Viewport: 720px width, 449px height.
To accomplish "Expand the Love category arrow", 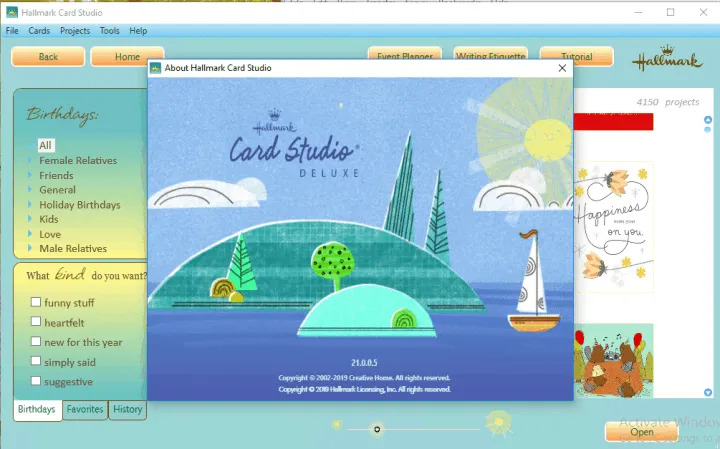I will (x=30, y=233).
